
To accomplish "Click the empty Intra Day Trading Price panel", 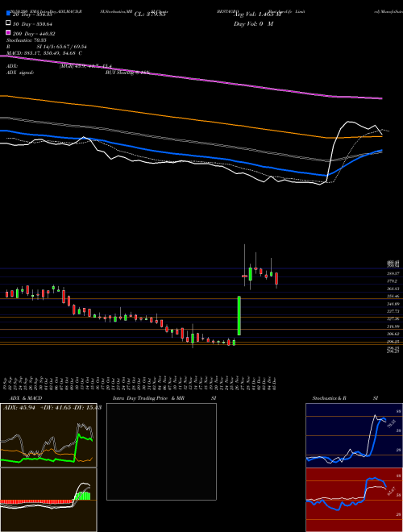I will (161, 451).
